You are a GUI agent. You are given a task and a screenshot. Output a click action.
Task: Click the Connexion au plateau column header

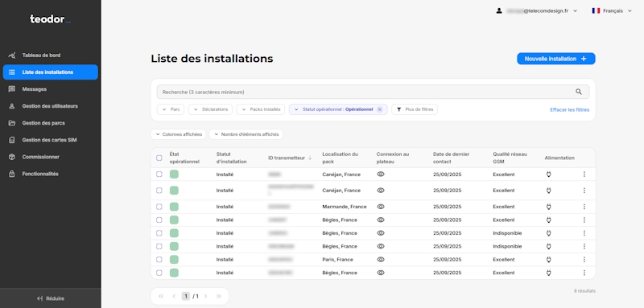coord(393,158)
